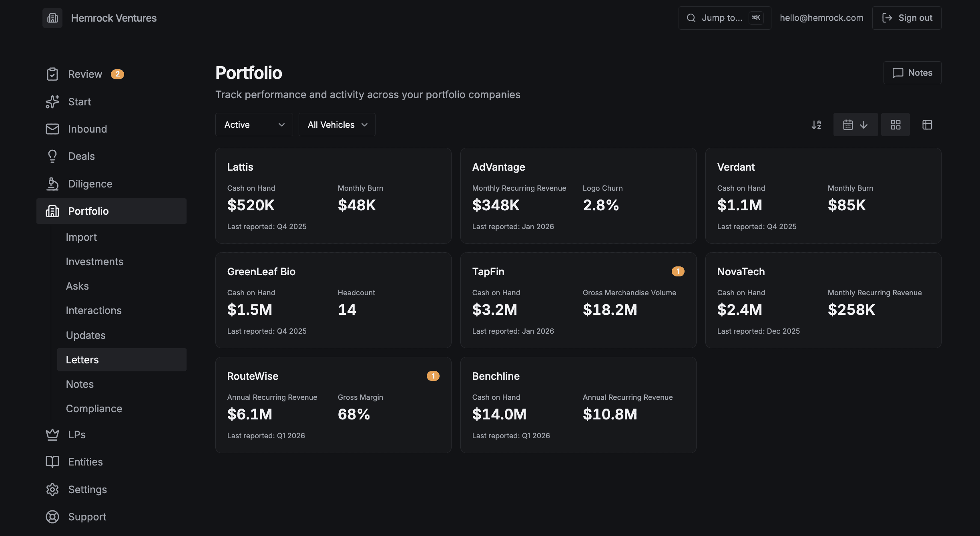980x536 pixels.
Task: Open Inbound via envelope icon
Action: pos(52,129)
